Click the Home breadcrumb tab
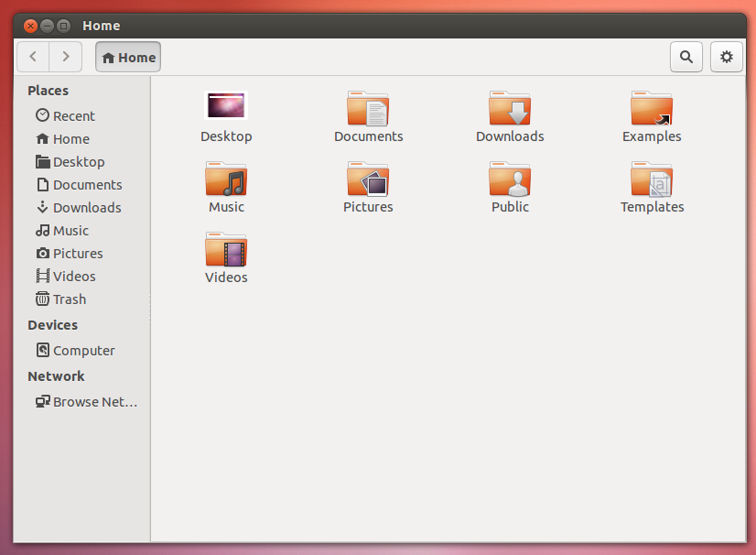This screenshot has width=756, height=555. pos(127,56)
